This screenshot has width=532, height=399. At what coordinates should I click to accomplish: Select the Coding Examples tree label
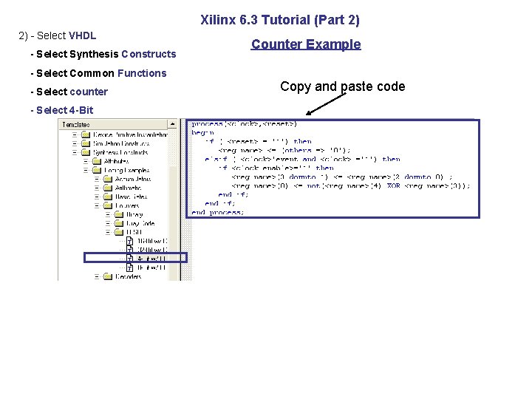click(127, 171)
